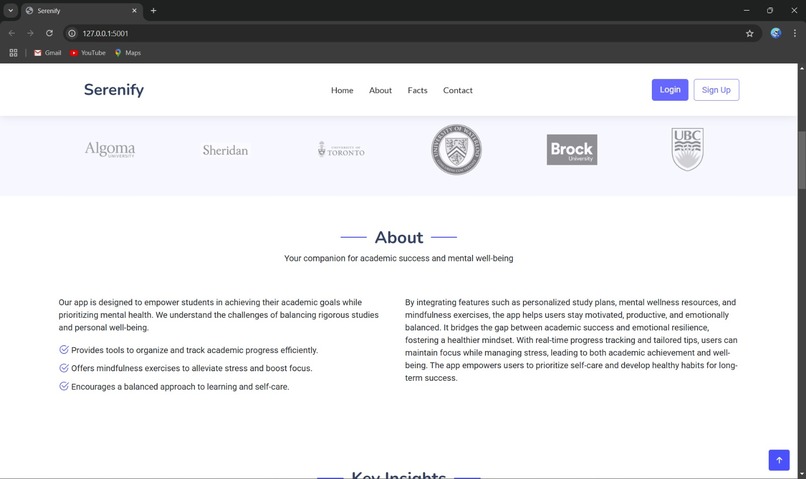806x479 pixels.
Task: Bookmark this page with the star icon
Action: point(749,33)
